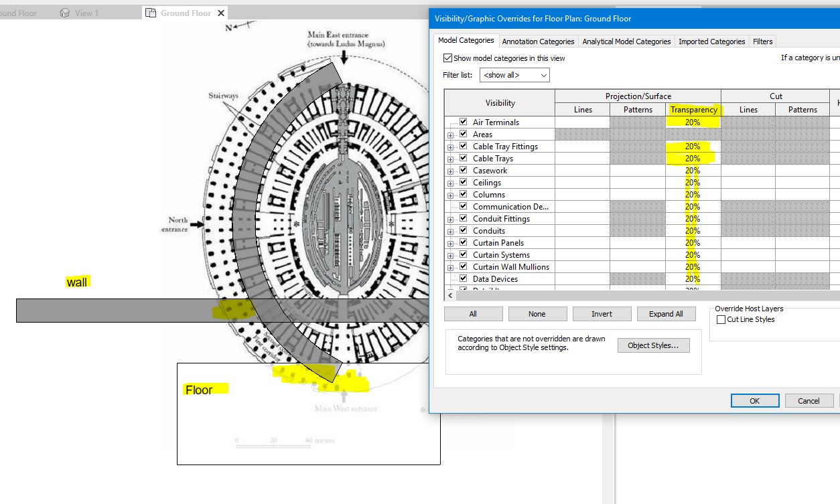Click the Visibility column header
Viewport: 840px width, 504px height.
coord(500,103)
